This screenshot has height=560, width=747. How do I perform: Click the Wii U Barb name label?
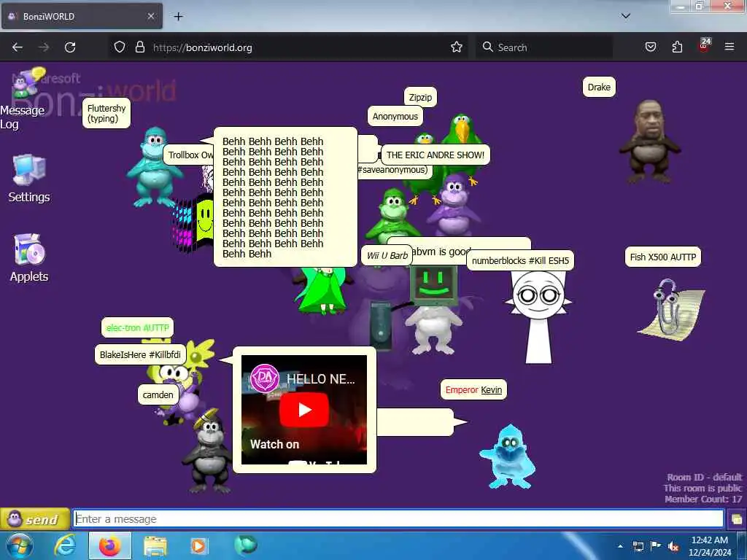[x=387, y=256]
